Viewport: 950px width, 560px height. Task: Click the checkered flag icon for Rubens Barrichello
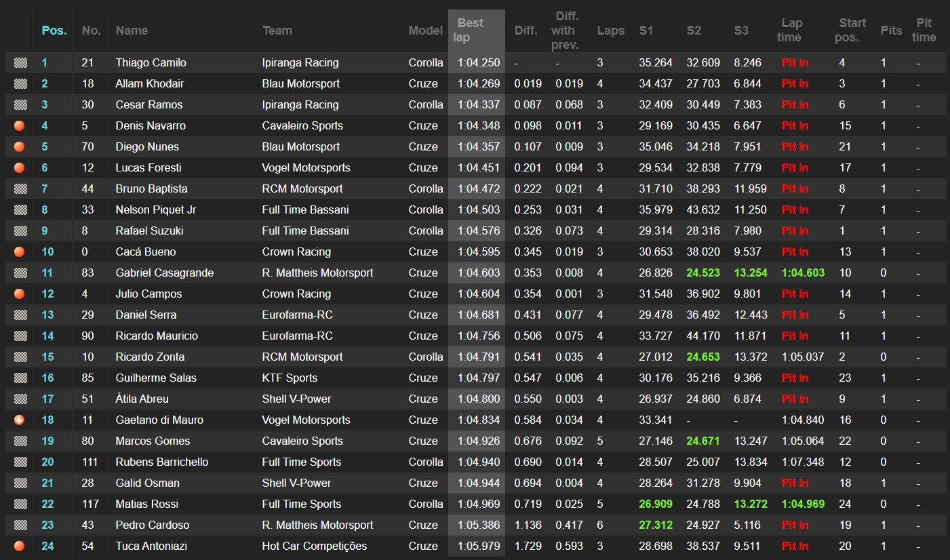pyautogui.click(x=20, y=462)
